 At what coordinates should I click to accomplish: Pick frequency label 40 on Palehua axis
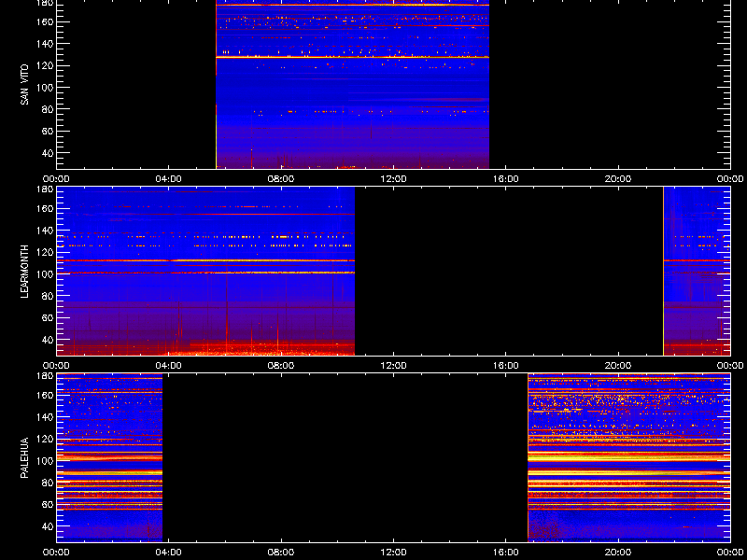49,526
